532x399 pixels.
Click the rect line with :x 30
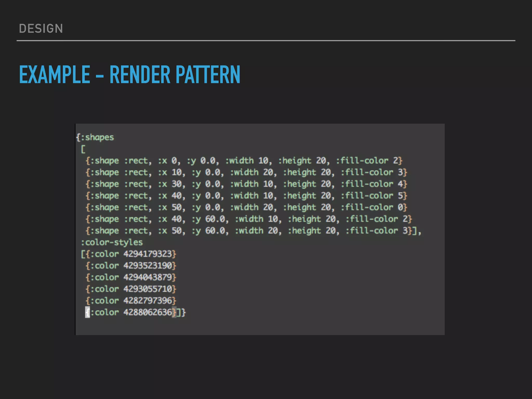(x=246, y=184)
